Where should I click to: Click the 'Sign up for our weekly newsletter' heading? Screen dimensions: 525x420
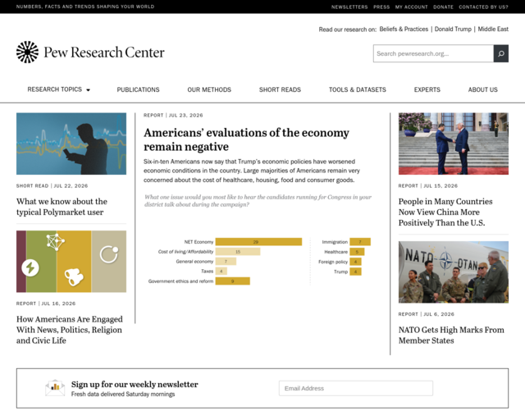pos(135,384)
